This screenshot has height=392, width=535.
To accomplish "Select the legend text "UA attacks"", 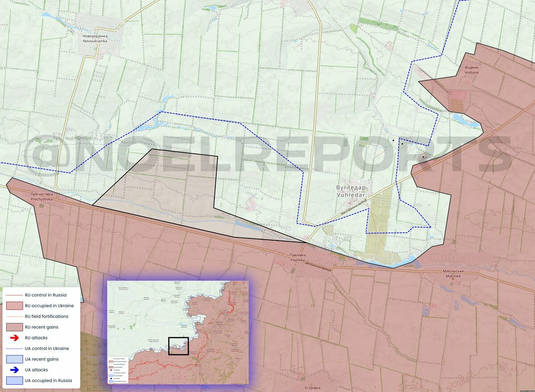I will click(x=37, y=370).
